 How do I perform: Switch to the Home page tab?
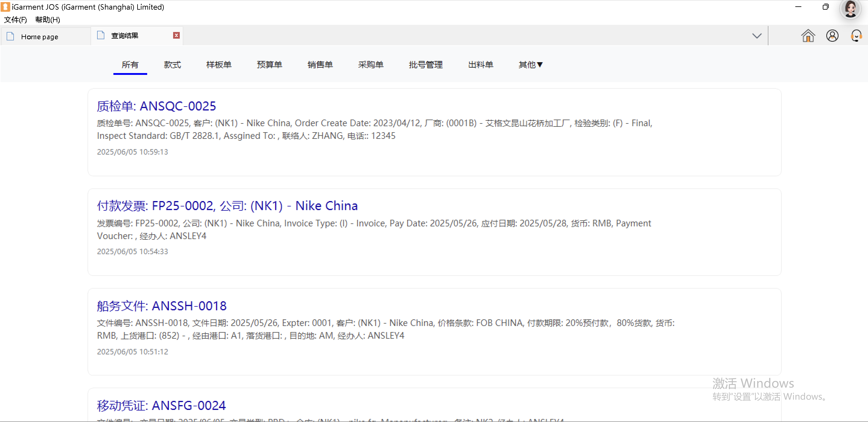[46, 36]
